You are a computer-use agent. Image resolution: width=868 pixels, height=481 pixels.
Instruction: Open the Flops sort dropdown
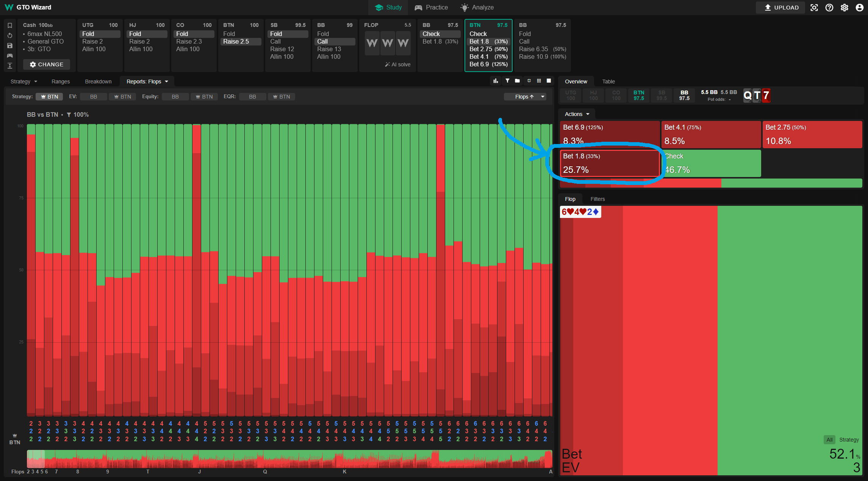click(x=525, y=97)
